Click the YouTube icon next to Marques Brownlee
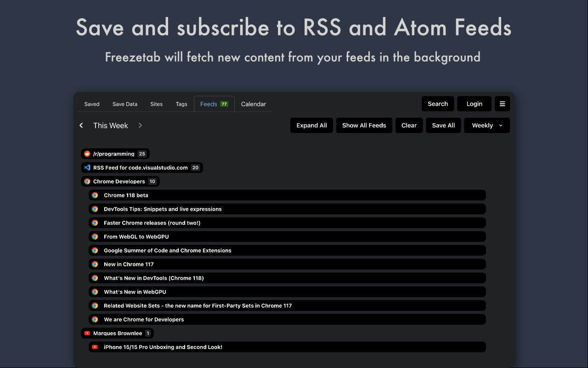The height and width of the screenshot is (368, 588). 87,333
